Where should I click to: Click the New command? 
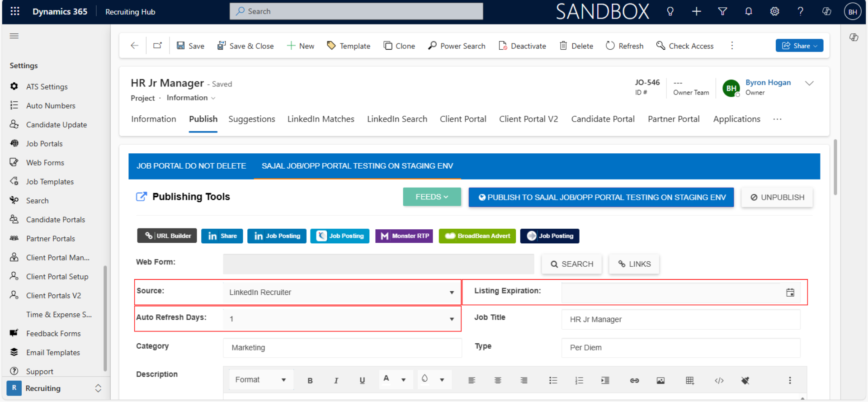[x=301, y=46]
